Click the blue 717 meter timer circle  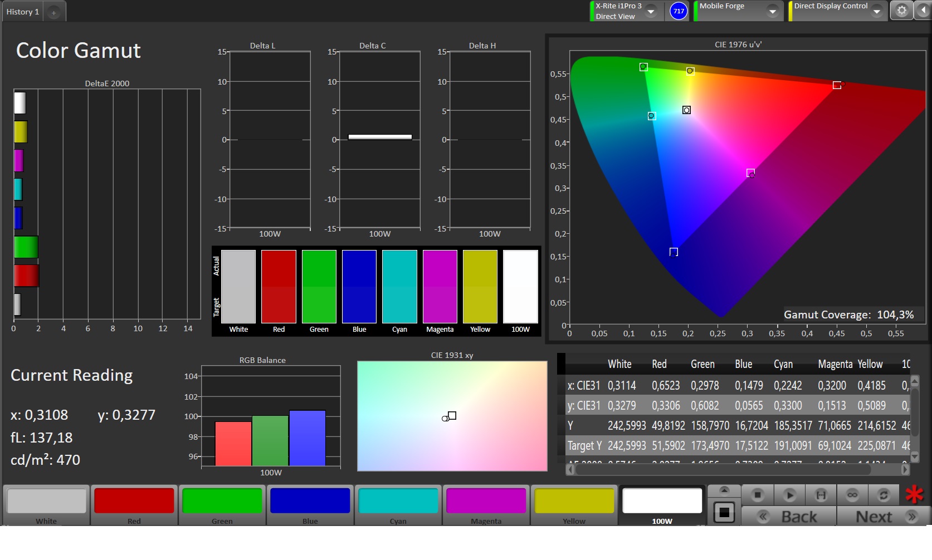pos(679,11)
